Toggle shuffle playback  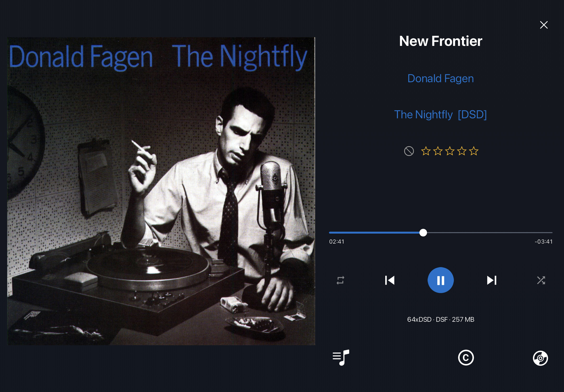pos(541,280)
